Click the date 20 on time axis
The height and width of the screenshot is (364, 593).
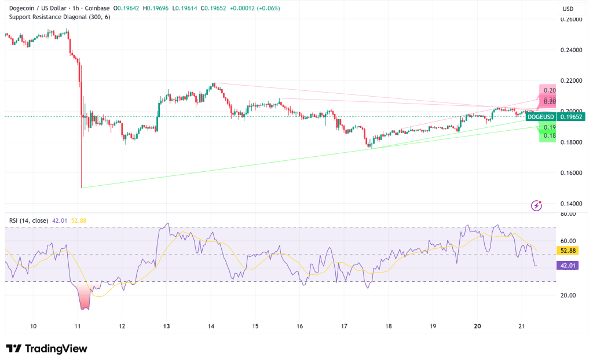coord(477,326)
